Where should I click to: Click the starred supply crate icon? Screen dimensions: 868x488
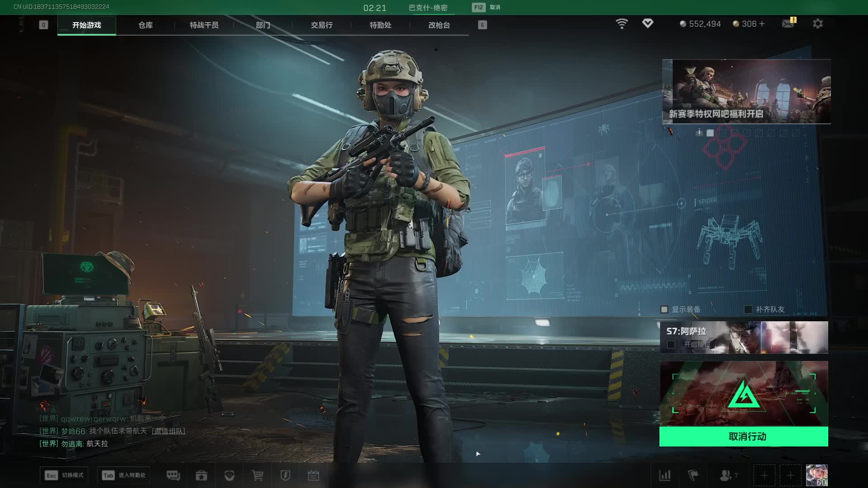(x=201, y=475)
